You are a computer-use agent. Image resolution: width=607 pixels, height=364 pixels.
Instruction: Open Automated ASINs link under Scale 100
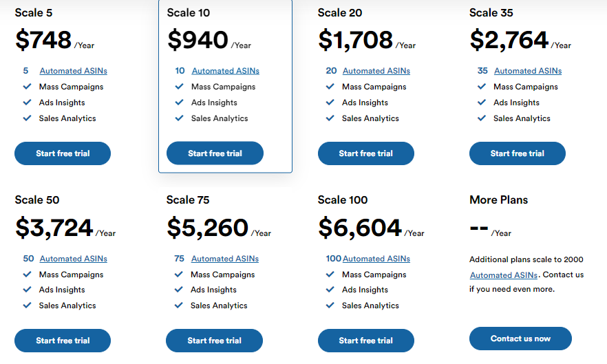[376, 259]
